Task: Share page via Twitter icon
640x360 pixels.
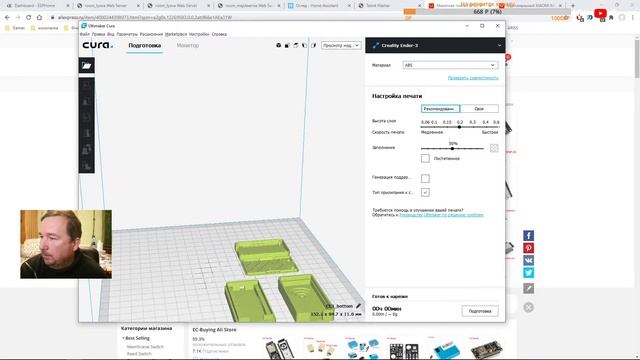Action: click(x=529, y=272)
